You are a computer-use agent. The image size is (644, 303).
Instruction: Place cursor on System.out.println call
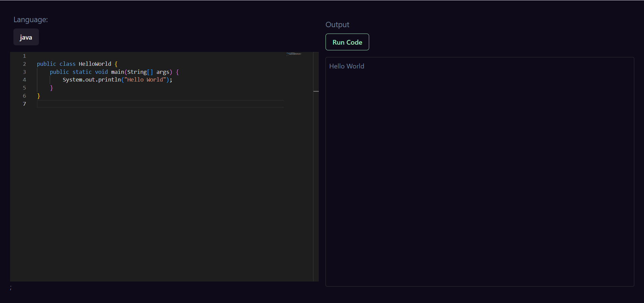91,80
